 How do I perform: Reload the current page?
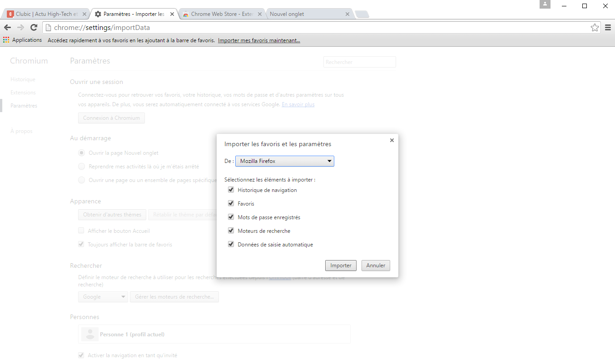click(34, 28)
